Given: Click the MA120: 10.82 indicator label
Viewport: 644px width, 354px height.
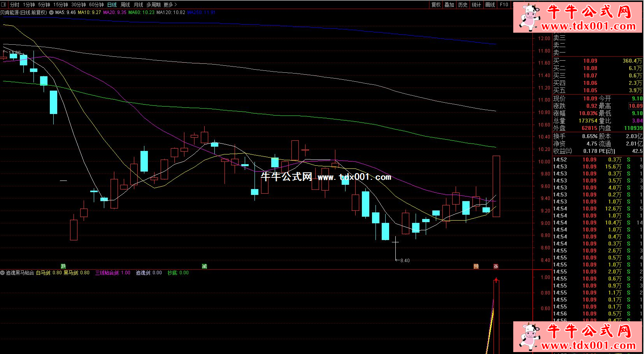Looking at the screenshot, I should (171, 12).
